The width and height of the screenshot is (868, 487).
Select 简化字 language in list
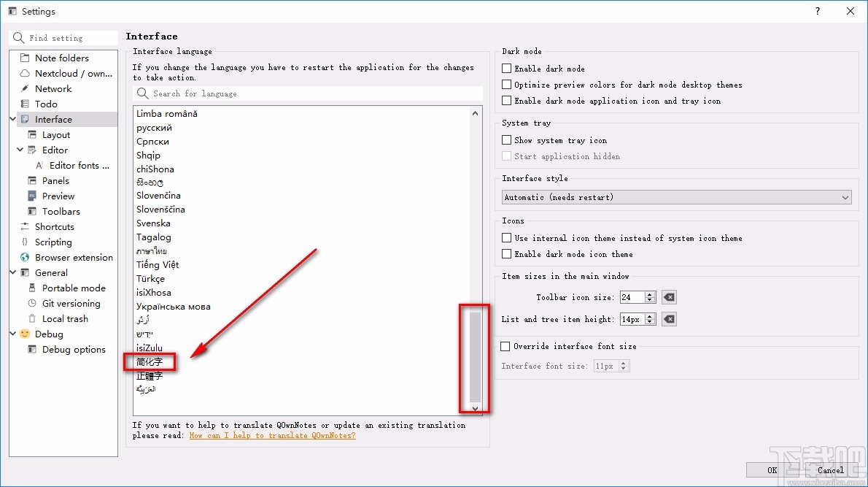click(x=150, y=362)
